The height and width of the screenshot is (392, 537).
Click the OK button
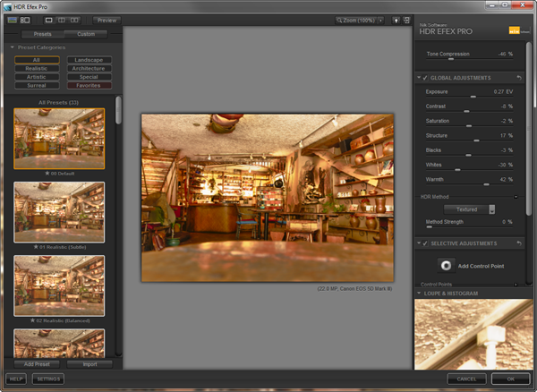click(x=509, y=379)
